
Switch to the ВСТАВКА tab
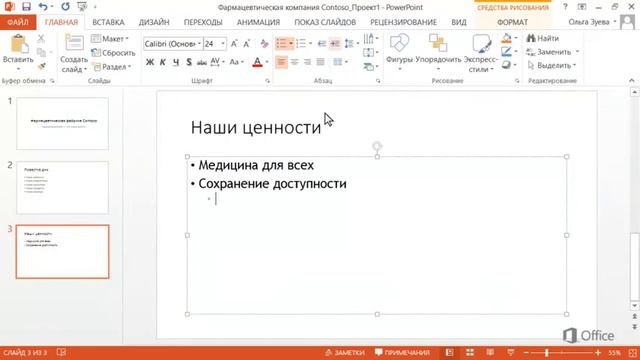[108, 22]
